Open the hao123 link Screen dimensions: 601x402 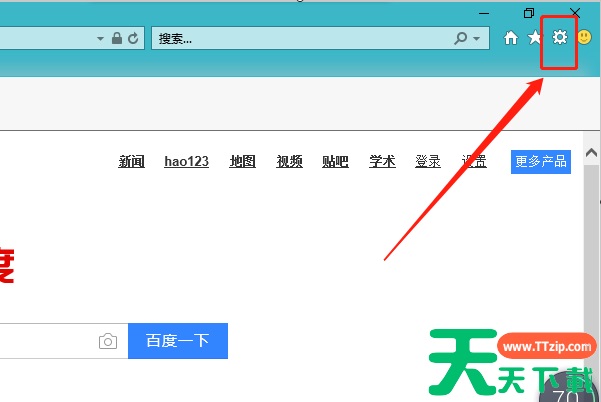[x=186, y=161]
